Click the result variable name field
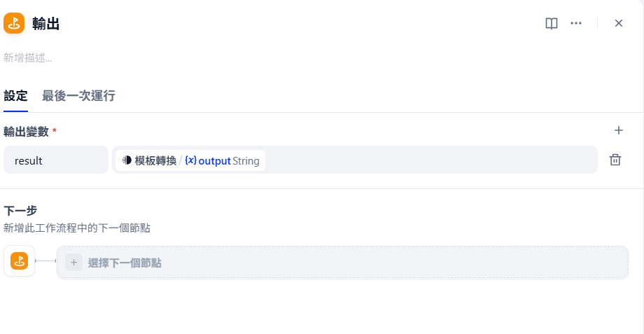644x334 pixels. coord(56,160)
